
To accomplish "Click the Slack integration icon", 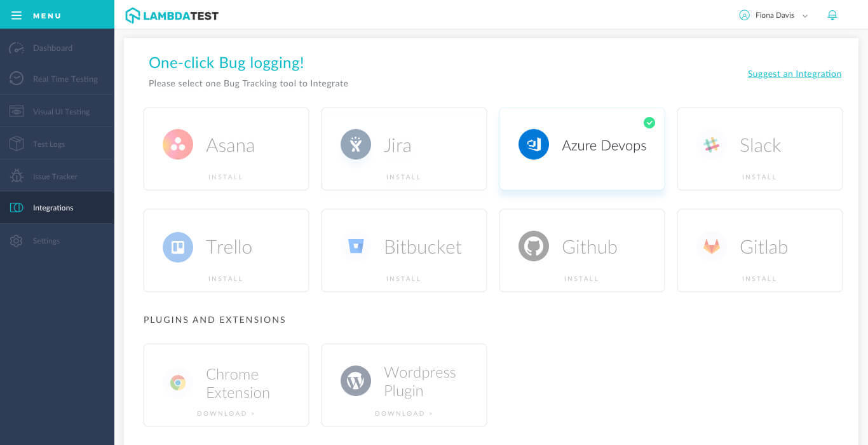I will pos(711,144).
